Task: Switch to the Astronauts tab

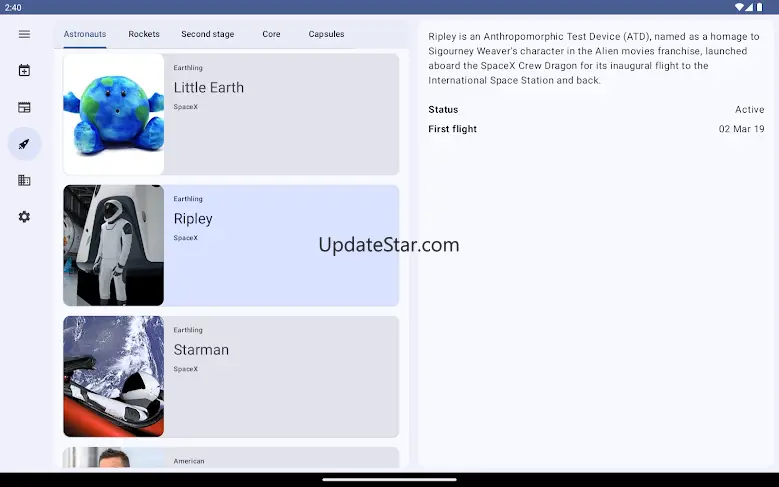Action: tap(85, 34)
